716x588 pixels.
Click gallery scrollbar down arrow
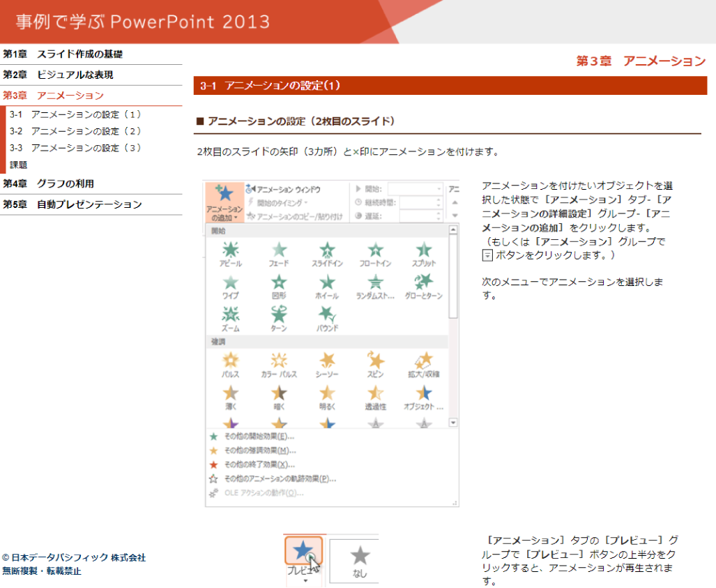pyautogui.click(x=453, y=423)
